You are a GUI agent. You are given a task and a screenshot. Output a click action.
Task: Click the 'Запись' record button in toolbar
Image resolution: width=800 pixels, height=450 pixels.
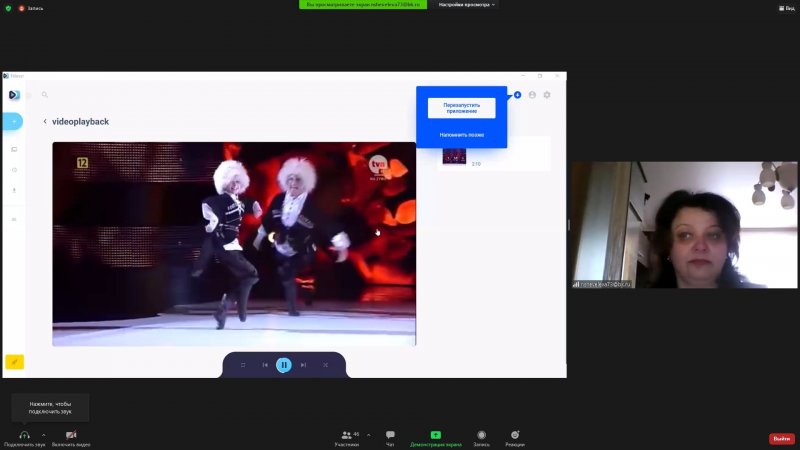click(481, 438)
